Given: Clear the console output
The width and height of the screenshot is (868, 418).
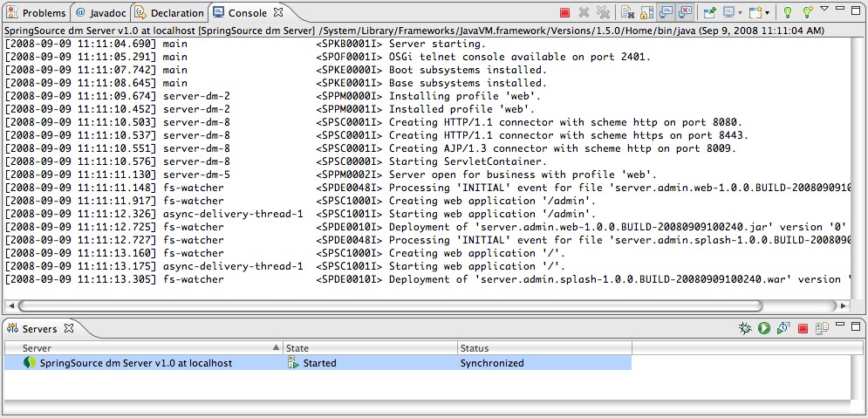Looking at the screenshot, I should coord(627,12).
